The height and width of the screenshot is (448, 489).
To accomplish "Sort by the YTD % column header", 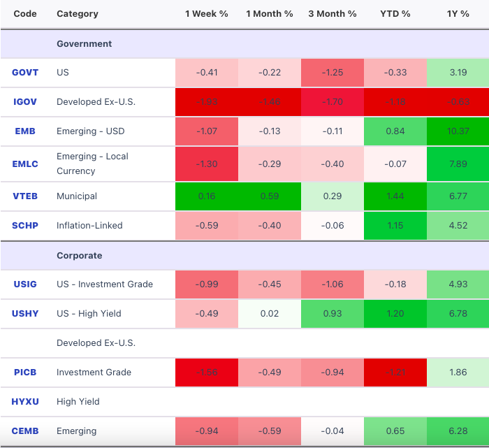I will [x=395, y=14].
